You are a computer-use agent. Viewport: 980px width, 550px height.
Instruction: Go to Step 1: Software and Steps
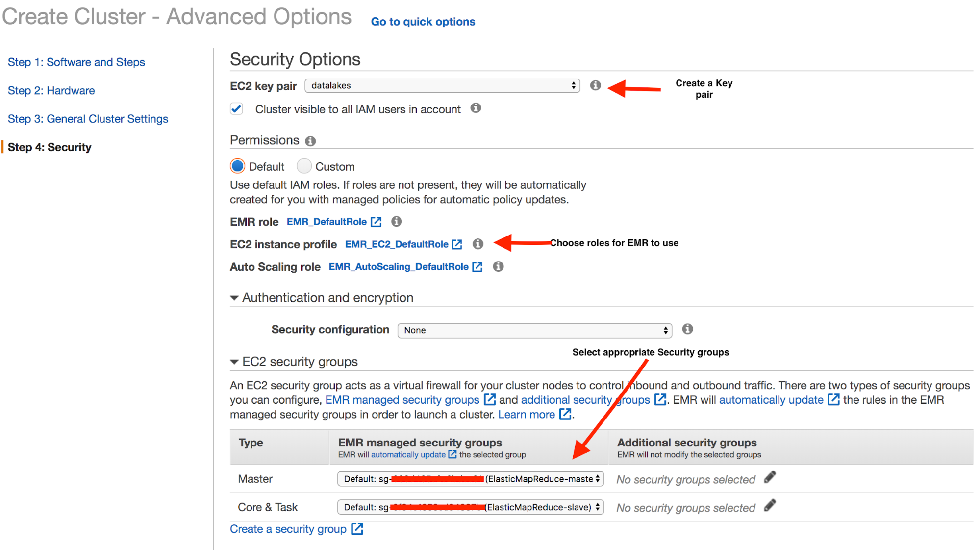click(76, 62)
